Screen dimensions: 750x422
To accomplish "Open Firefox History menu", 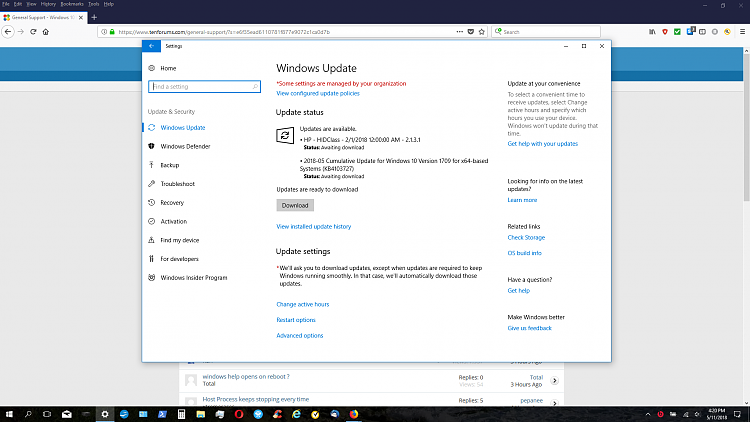I will [x=48, y=4].
